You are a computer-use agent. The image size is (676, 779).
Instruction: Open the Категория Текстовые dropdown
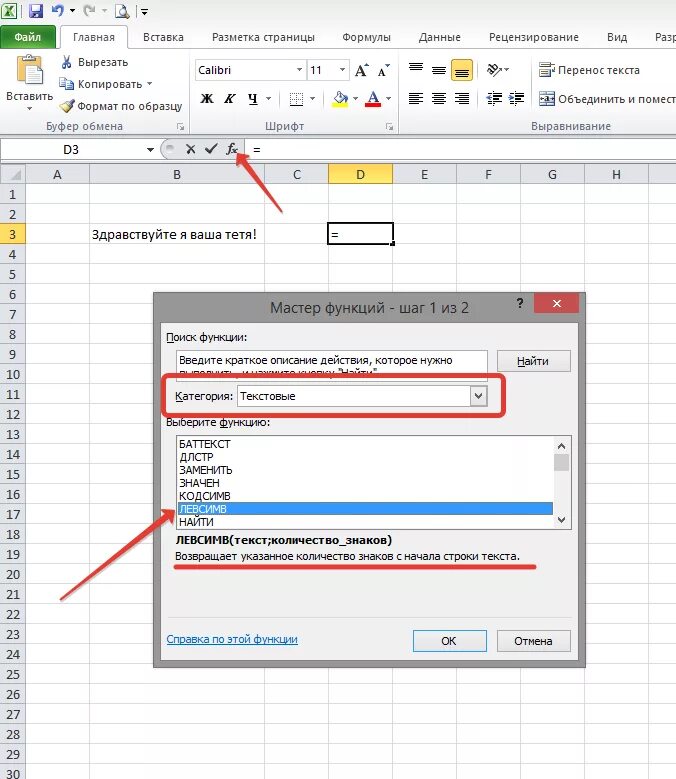[x=478, y=396]
